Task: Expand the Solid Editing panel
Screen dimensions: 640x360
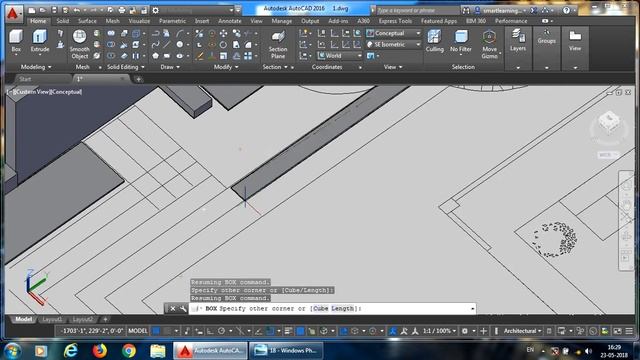Action: click(126, 67)
